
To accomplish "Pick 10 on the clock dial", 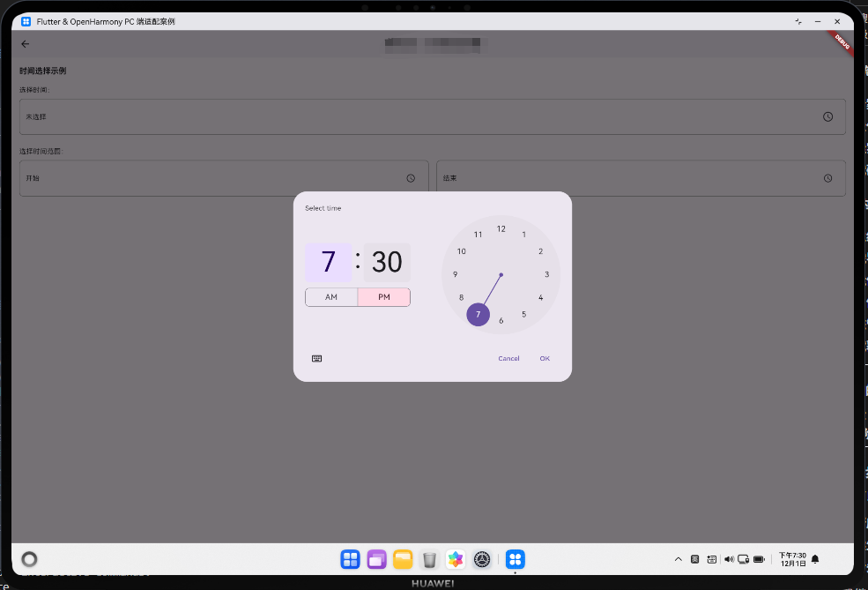I will (461, 251).
